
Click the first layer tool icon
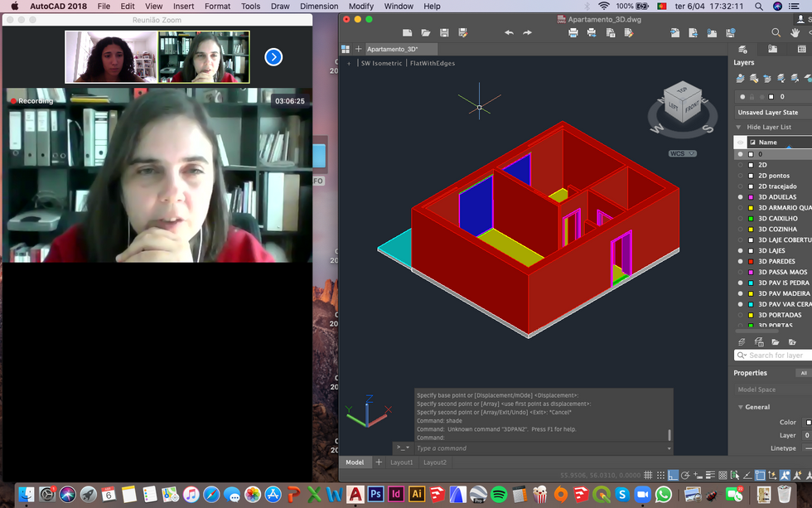(741, 78)
